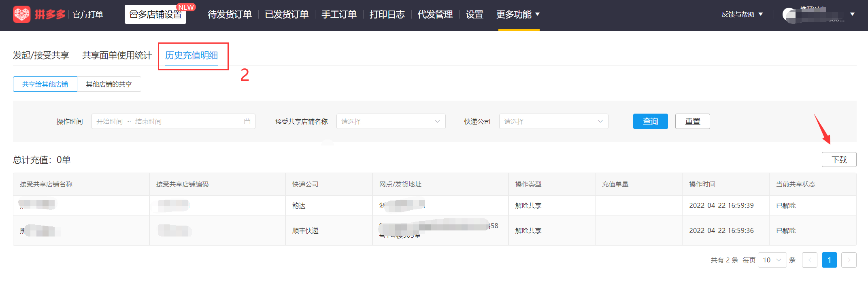Image resolution: width=868 pixels, height=283 pixels.
Task: Open 多店铺设置 with NEW badge
Action: pos(155,15)
